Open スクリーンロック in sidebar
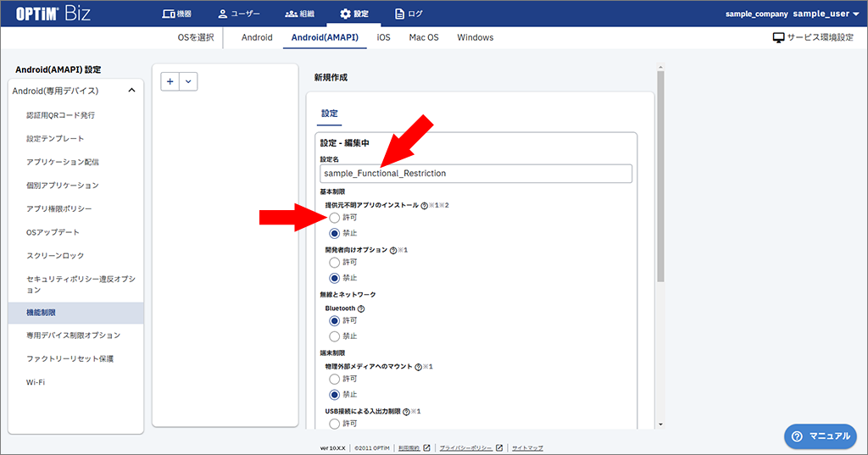This screenshot has height=455, width=868. tap(55, 255)
